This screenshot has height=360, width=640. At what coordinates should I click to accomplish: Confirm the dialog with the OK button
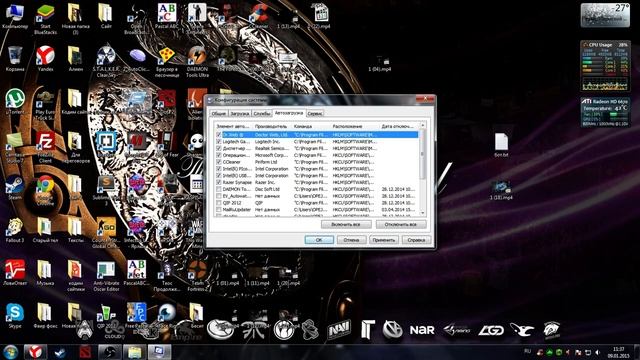tap(319, 240)
